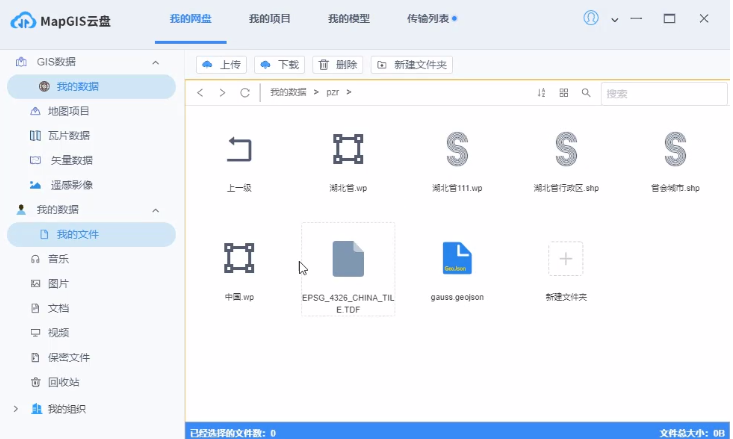Viewport: 733px width, 439px height.
Task: Click the user account avatar icon
Action: [591, 18]
